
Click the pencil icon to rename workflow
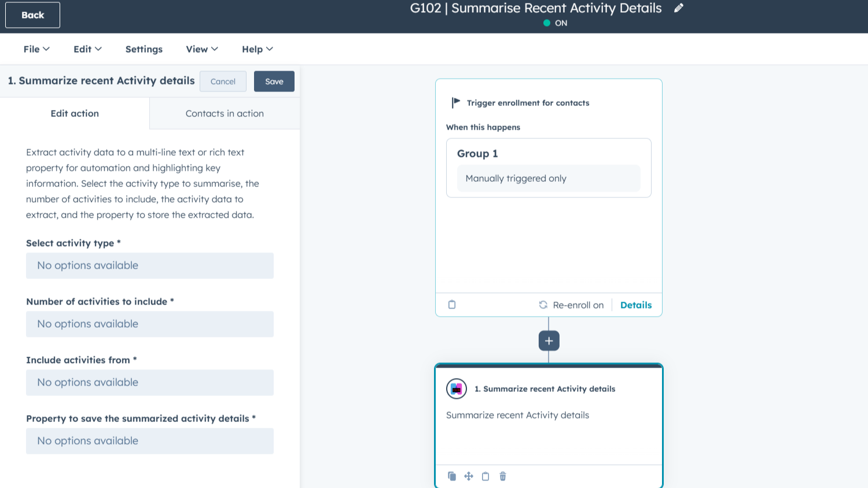(679, 8)
